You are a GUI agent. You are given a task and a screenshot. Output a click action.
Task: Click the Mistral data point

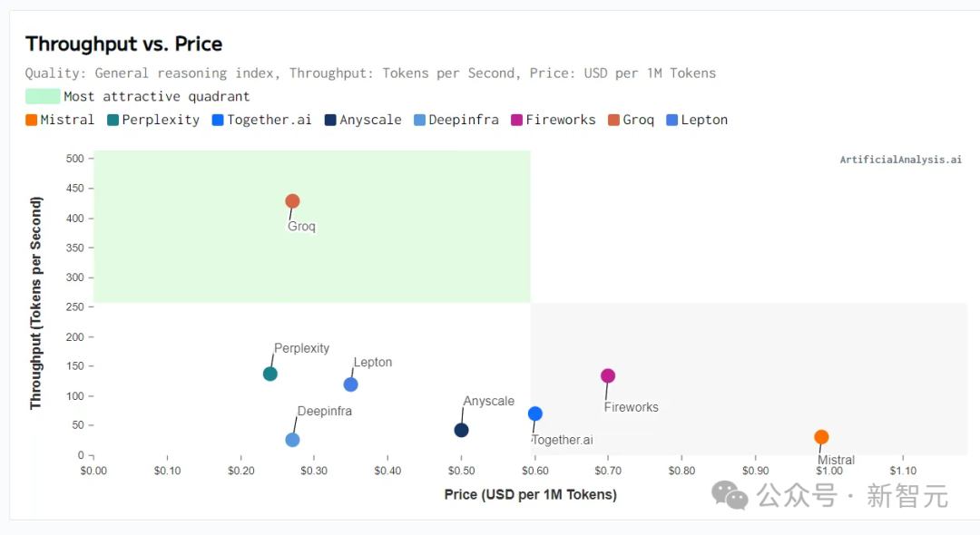pyautogui.click(x=821, y=437)
